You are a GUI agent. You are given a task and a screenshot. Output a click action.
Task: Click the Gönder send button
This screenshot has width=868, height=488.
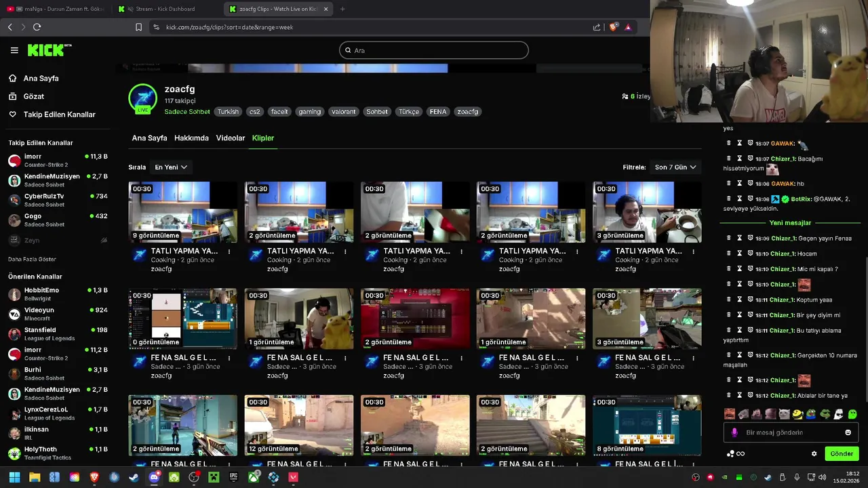pyautogui.click(x=842, y=453)
